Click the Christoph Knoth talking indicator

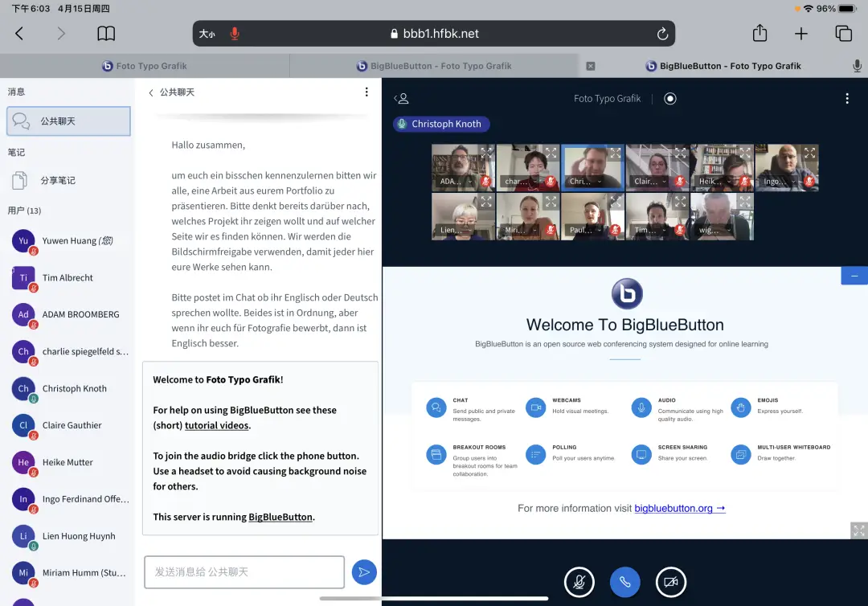[x=441, y=124]
